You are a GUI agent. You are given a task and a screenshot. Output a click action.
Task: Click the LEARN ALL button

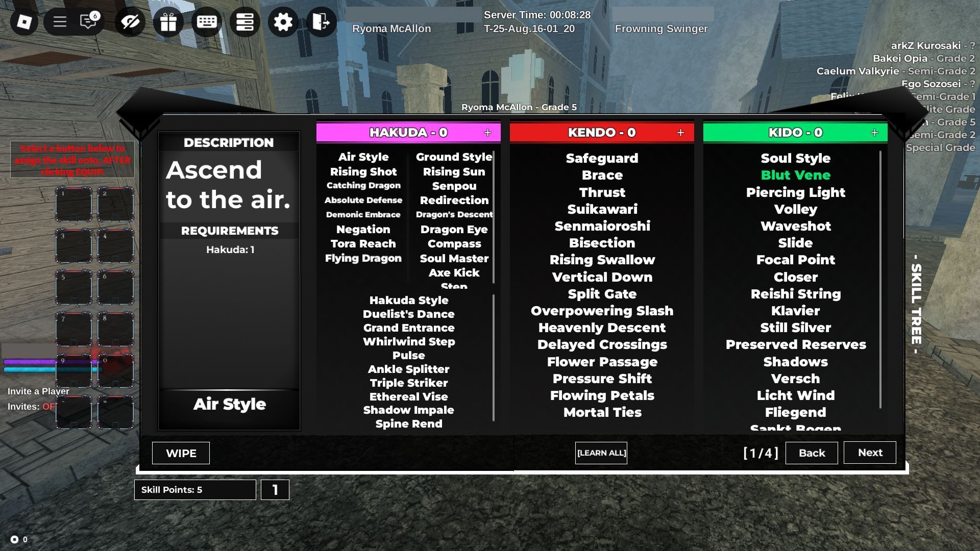pyautogui.click(x=601, y=453)
